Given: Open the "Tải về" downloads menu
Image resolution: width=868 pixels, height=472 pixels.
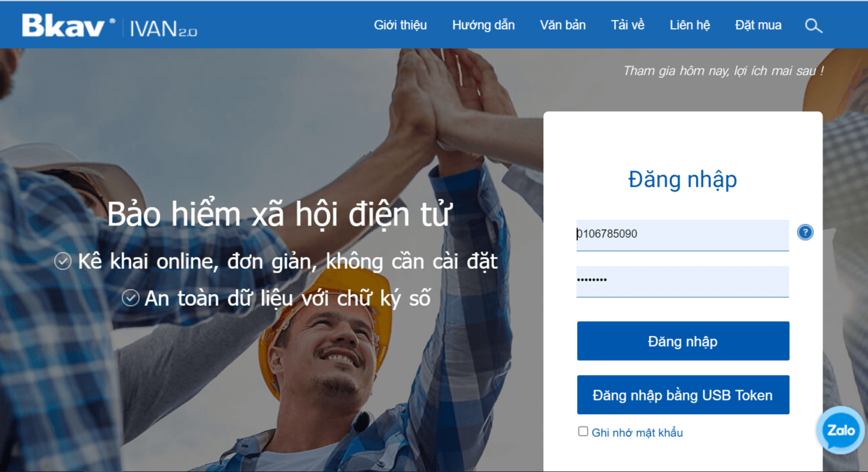Looking at the screenshot, I should pos(627,25).
